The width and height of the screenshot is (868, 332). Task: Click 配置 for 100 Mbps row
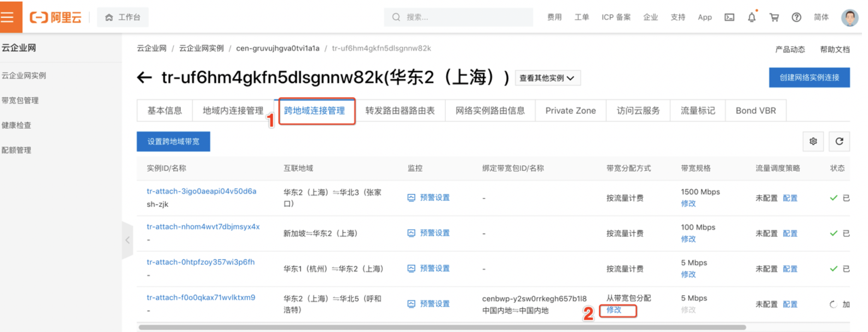click(x=790, y=233)
